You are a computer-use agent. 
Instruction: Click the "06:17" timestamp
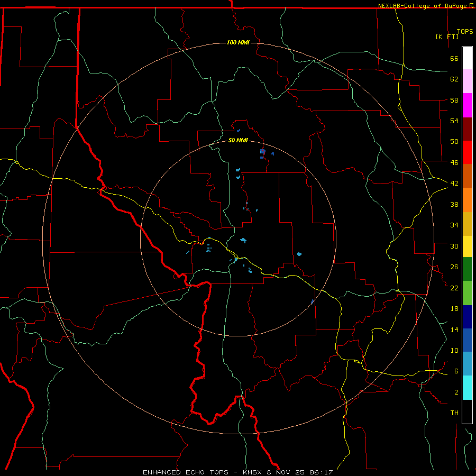pos(321,472)
